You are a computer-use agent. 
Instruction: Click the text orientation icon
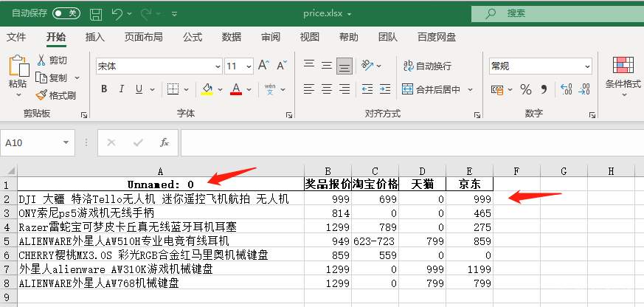pos(367,66)
